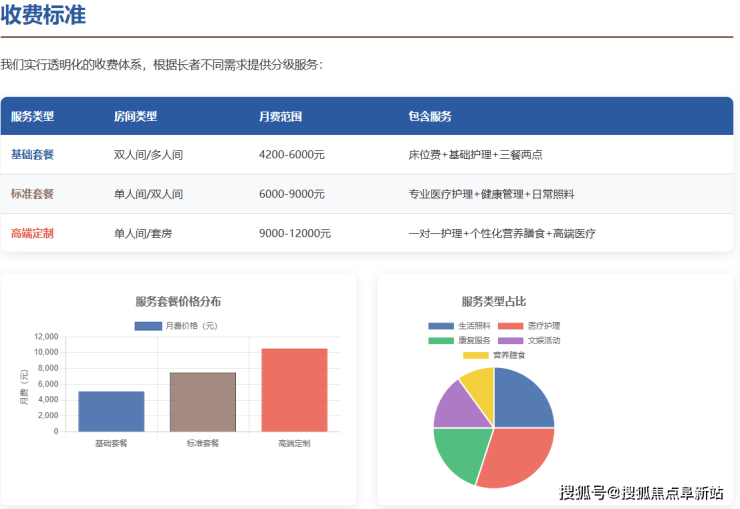This screenshot has width=740, height=509.
Task: Click the yellow 营养膳食 legend swatch
Action: tap(475, 355)
